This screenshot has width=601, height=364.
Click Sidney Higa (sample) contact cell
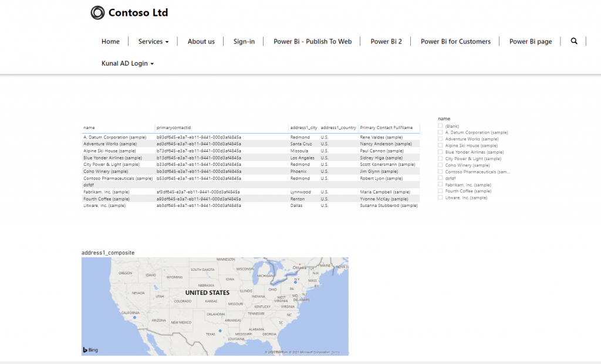[x=381, y=158]
